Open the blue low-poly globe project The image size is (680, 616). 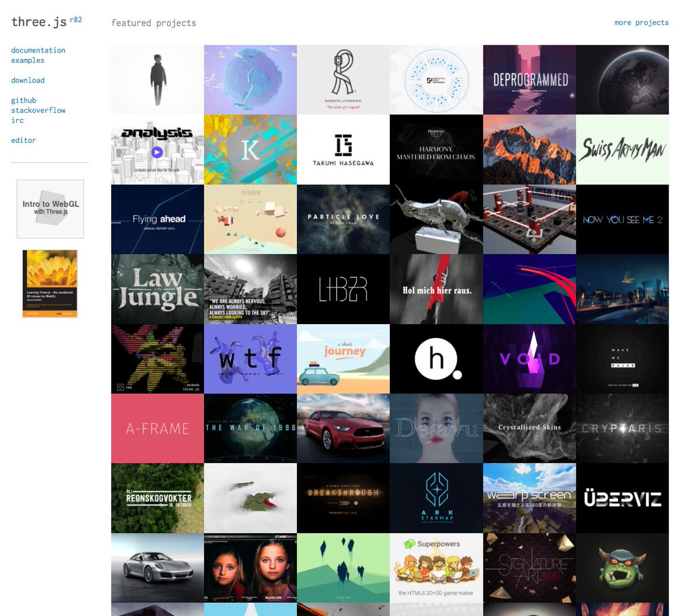pos(250,80)
